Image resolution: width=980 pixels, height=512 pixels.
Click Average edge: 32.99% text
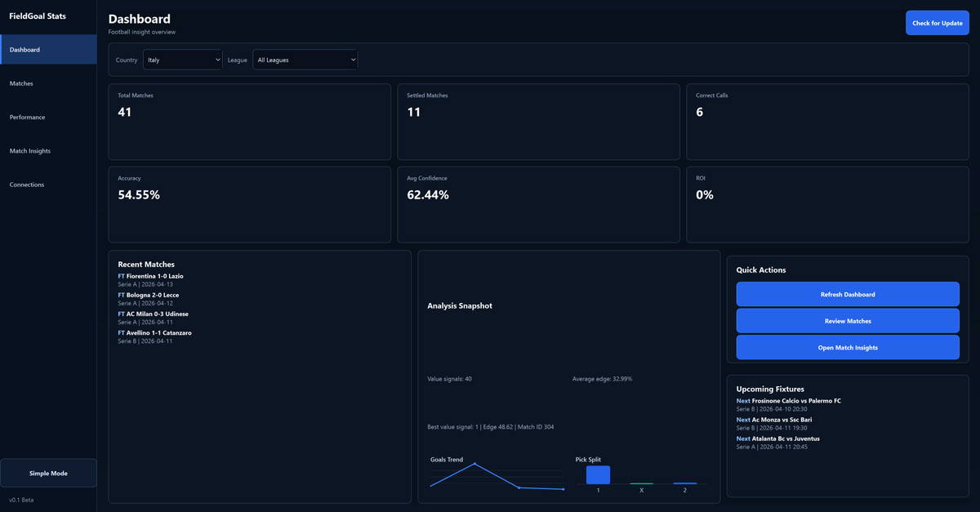[603, 379]
